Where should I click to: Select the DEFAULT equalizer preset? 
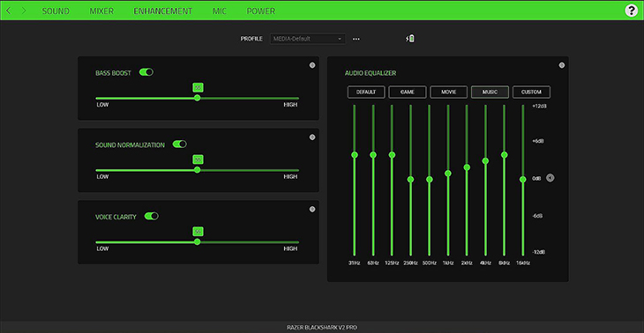pyautogui.click(x=366, y=92)
